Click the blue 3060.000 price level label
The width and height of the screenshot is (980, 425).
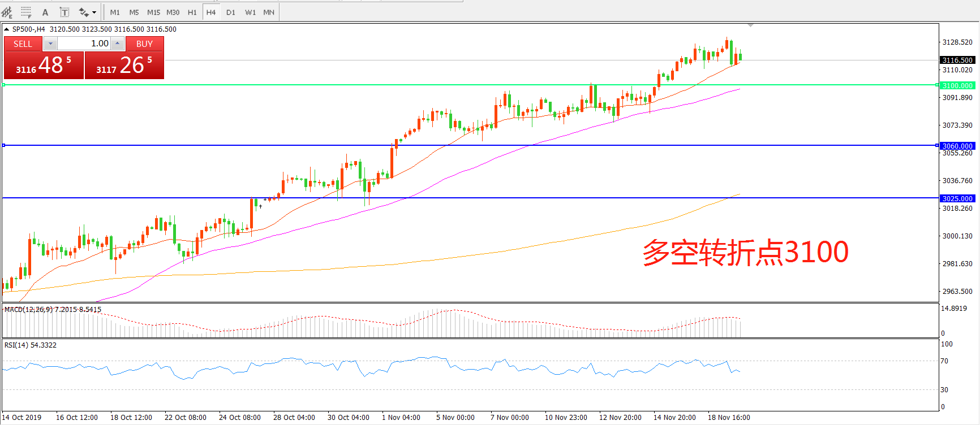[x=957, y=146]
